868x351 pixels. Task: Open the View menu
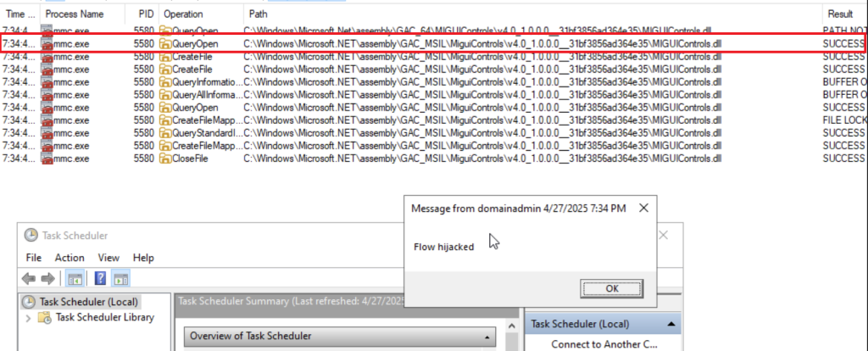click(x=108, y=258)
